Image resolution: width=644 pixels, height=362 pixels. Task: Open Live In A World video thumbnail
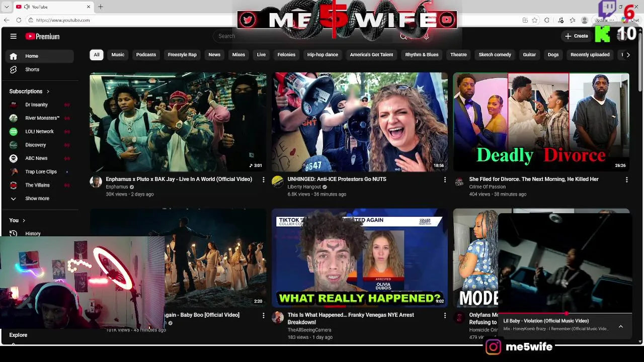tap(178, 122)
